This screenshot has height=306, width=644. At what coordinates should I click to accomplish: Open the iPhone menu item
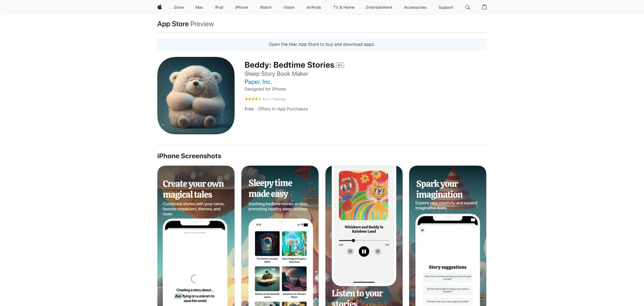[x=241, y=7]
